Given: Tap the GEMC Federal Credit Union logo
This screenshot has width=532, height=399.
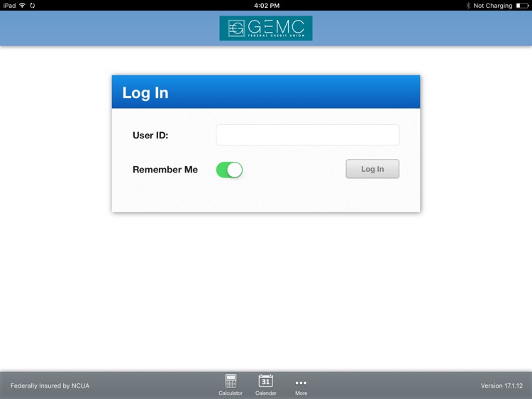Looking at the screenshot, I should tap(266, 28).
